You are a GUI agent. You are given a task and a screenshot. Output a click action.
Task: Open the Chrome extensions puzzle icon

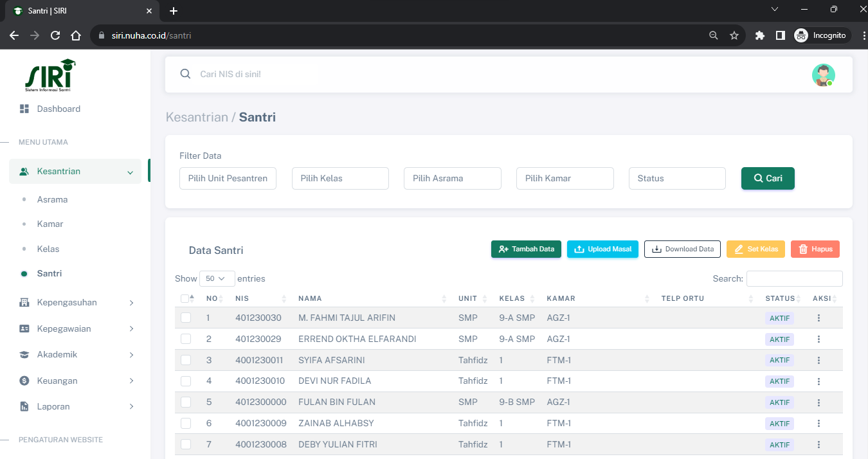click(759, 35)
